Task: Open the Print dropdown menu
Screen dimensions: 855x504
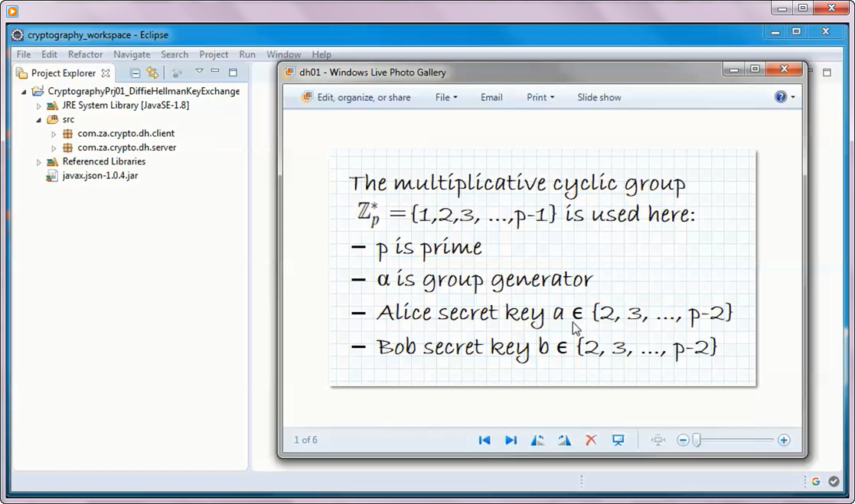Action: (540, 97)
